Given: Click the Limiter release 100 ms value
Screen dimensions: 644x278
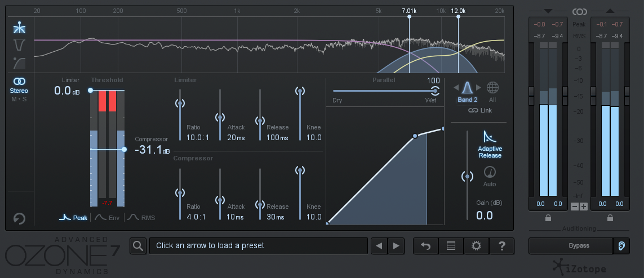Looking at the screenshot, I should click(x=278, y=137).
